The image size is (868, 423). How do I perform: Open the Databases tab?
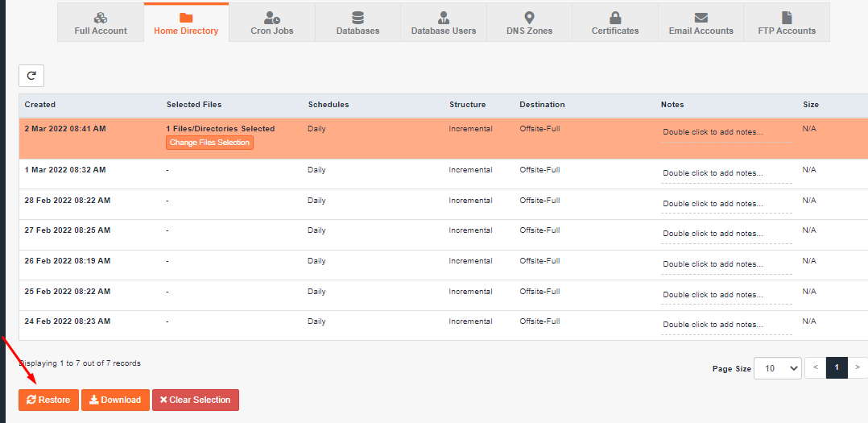(358, 23)
